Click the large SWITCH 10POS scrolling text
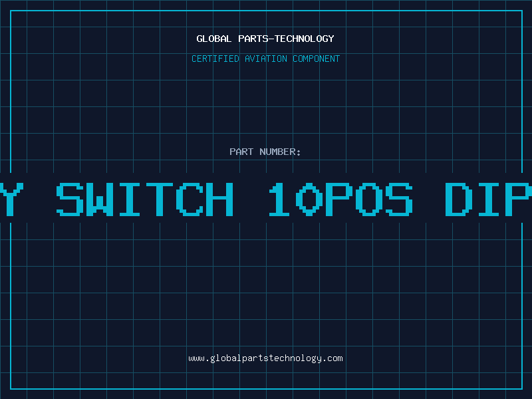The image size is (532, 399). pyautogui.click(x=235, y=199)
